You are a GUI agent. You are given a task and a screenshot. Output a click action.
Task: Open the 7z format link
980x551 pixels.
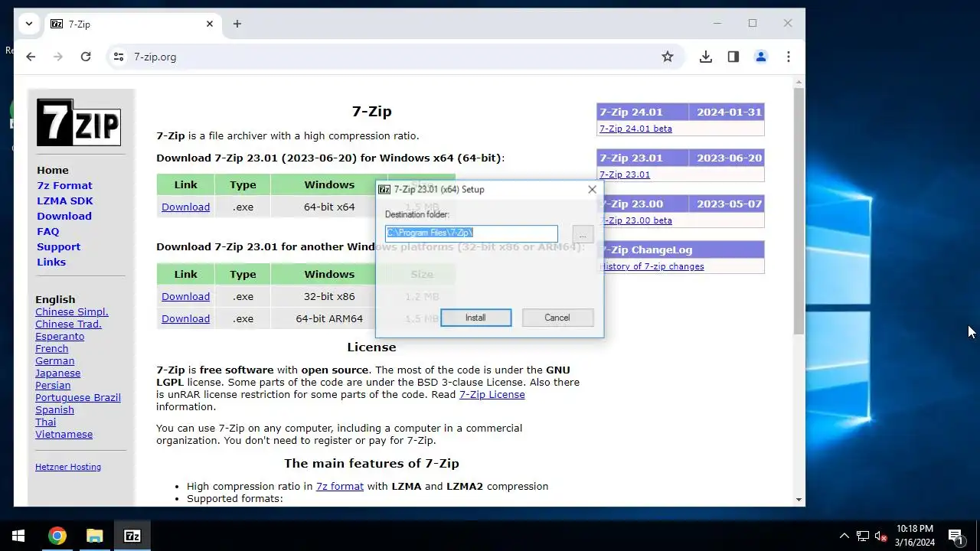point(340,486)
